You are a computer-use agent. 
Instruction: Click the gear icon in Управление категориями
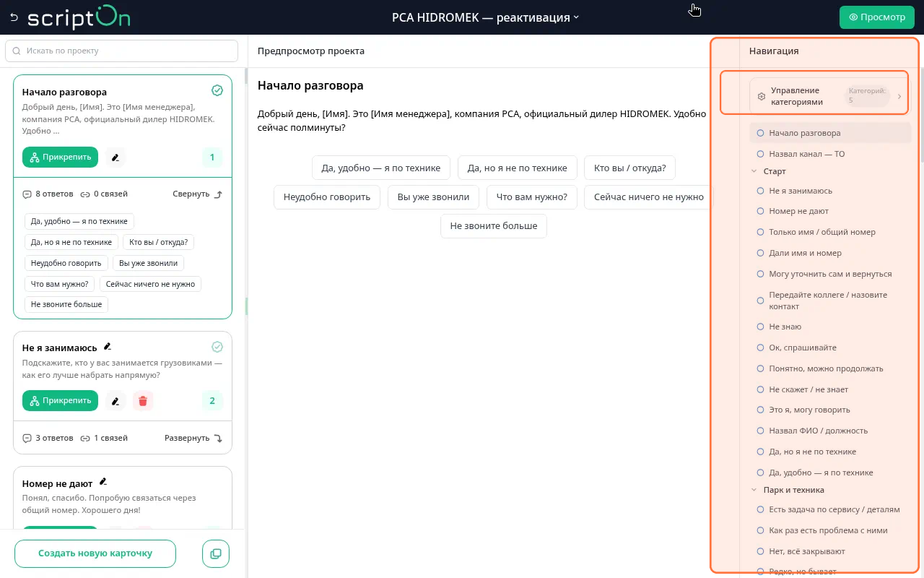coord(762,97)
